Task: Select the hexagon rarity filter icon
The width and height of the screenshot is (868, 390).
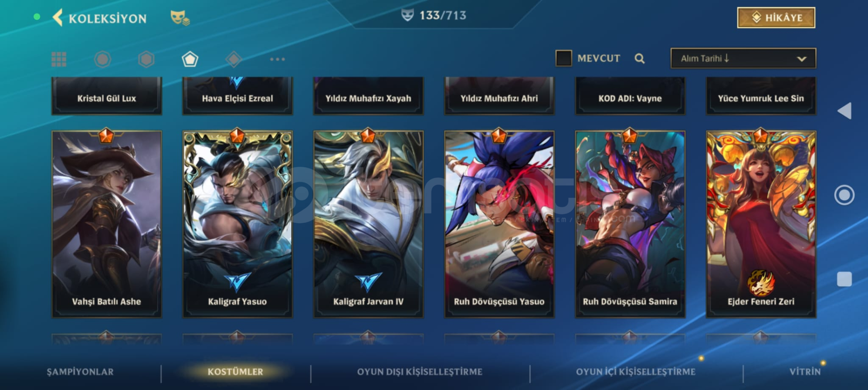Action: (x=146, y=59)
